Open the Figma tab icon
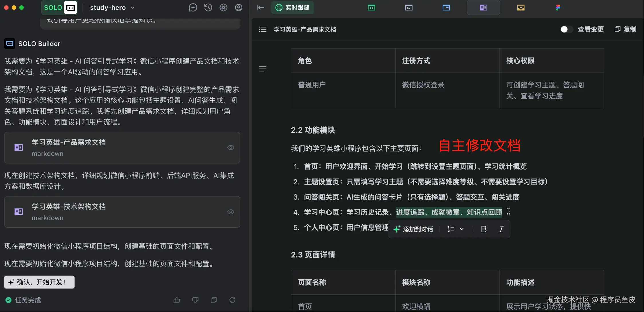The height and width of the screenshot is (312, 644). pos(558,8)
